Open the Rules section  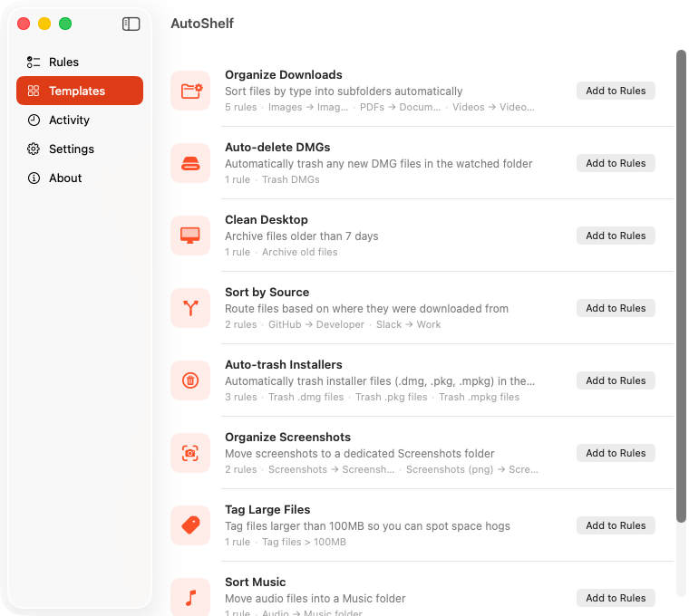[x=80, y=62]
